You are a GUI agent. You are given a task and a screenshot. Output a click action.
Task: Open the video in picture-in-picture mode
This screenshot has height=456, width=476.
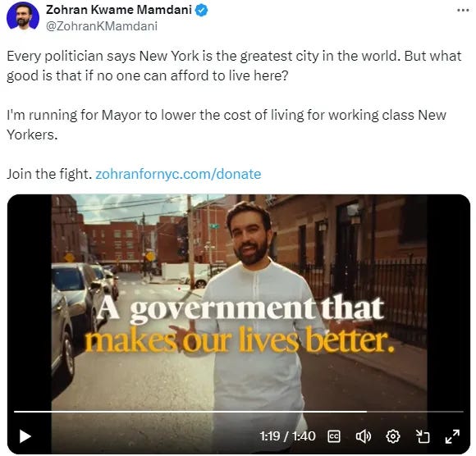pos(423,436)
